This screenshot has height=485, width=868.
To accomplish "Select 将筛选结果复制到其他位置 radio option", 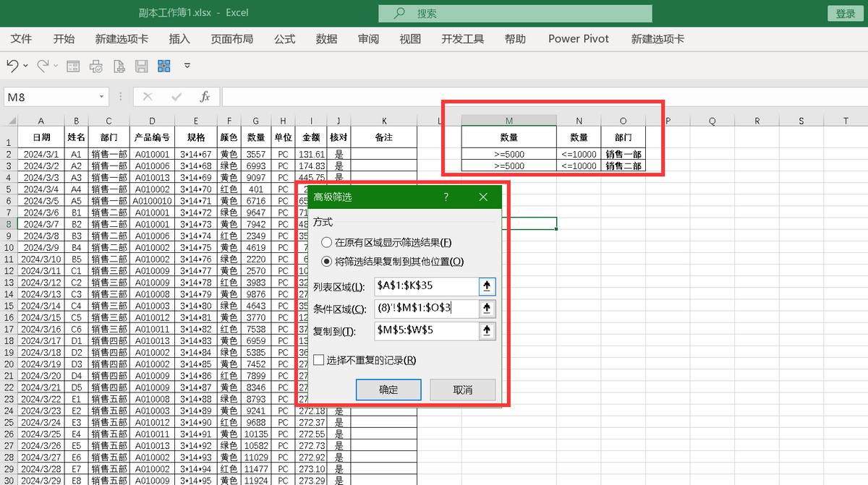I will [x=327, y=262].
